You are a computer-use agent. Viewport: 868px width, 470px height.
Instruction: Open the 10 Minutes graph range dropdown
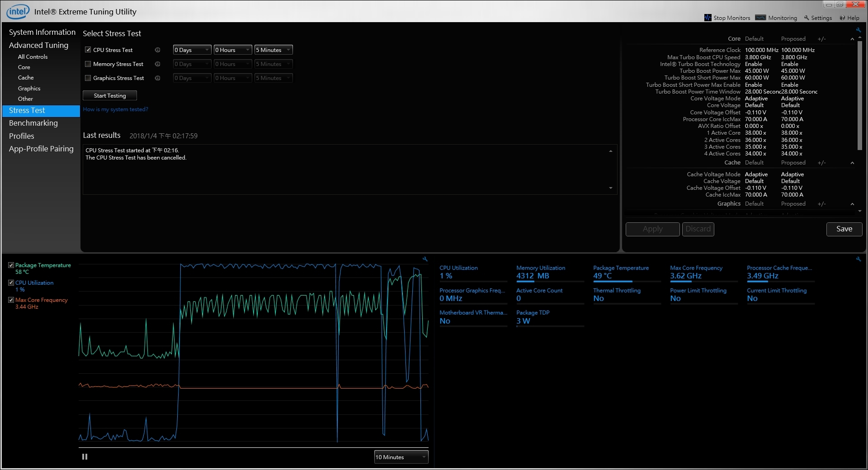coord(401,457)
